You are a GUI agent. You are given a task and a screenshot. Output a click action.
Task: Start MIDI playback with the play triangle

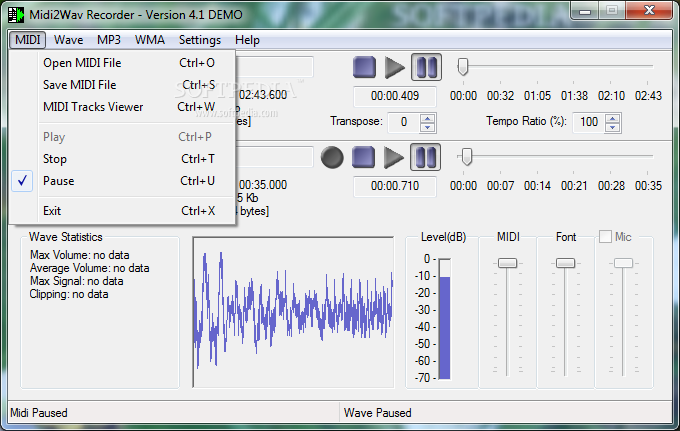point(394,68)
